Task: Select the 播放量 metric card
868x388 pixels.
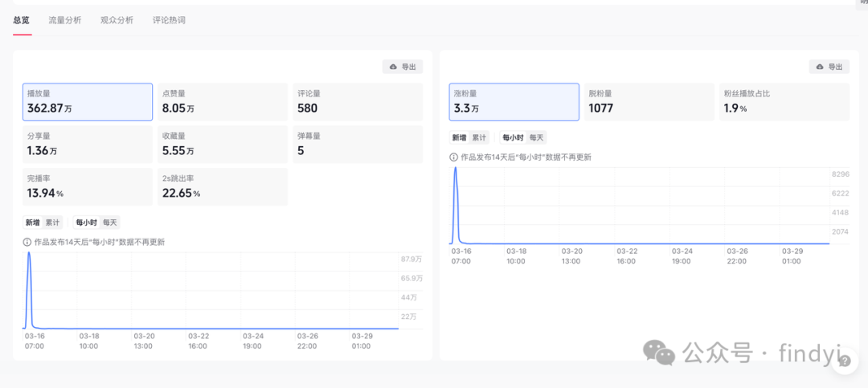Action: (x=88, y=102)
